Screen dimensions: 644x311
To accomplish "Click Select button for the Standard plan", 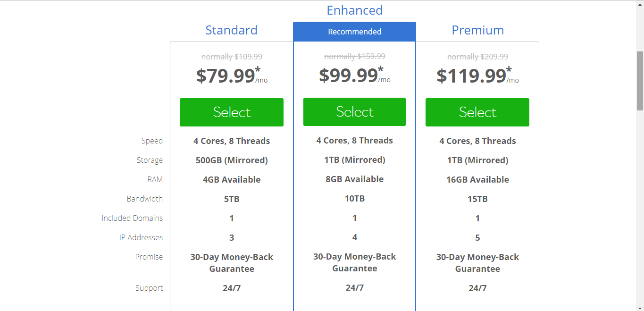I will pos(231,112).
